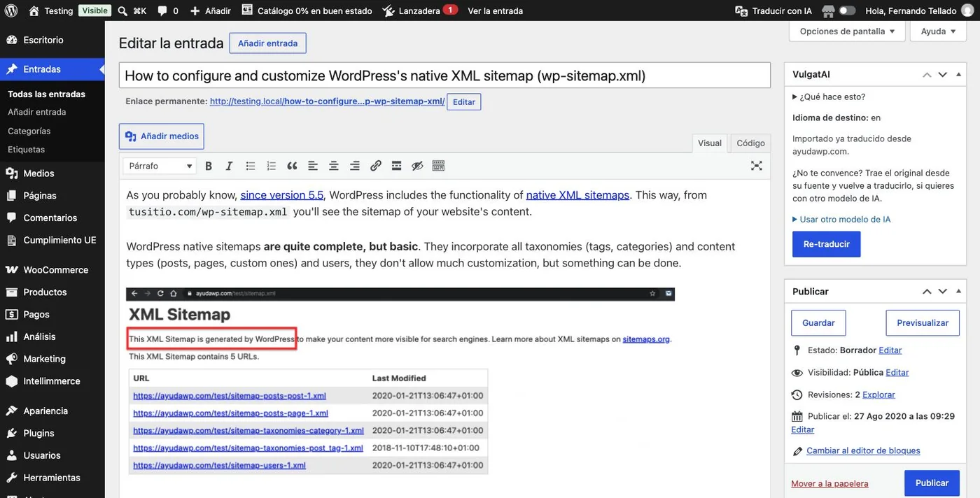Explore revisions via Explorar link
This screenshot has height=498, width=980.
point(878,395)
